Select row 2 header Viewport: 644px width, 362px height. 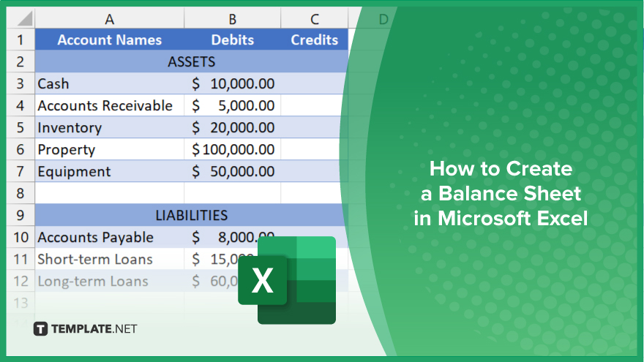20,61
